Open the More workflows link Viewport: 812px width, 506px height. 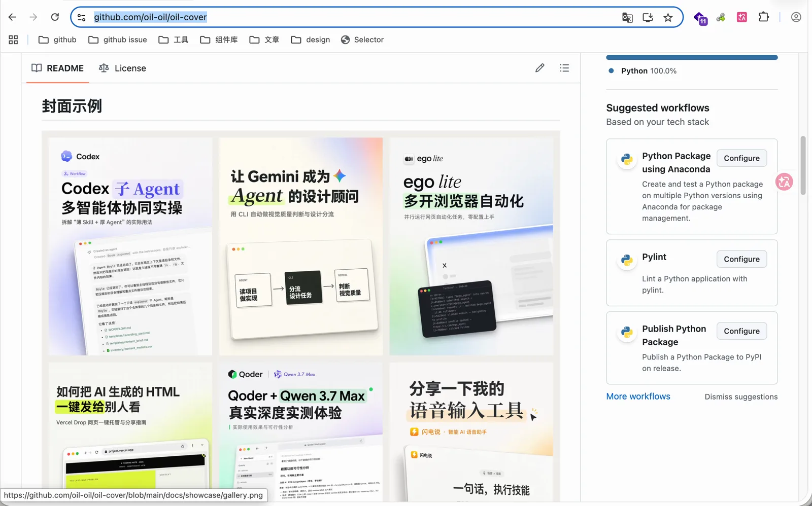click(638, 396)
